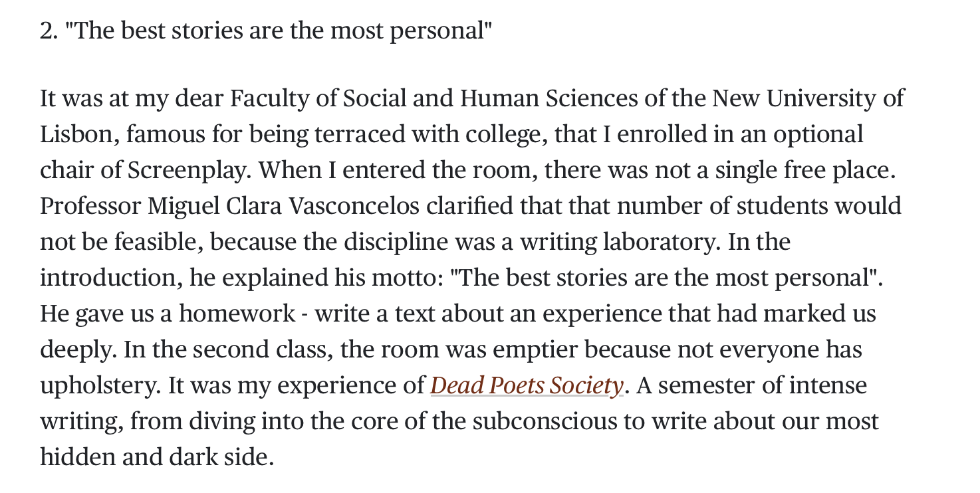
Task: Click the name "Miguel Clara Vasconcelos"
Action: (283, 206)
